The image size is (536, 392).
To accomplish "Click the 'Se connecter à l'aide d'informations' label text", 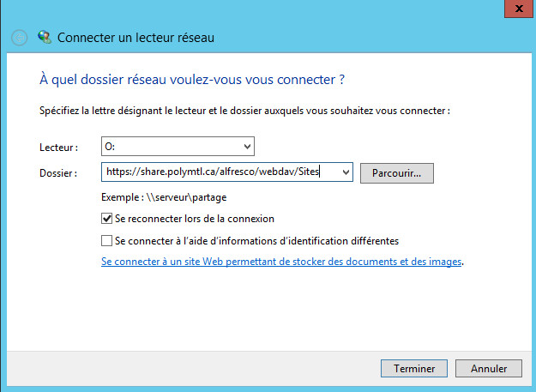I will pyautogui.click(x=256, y=241).
